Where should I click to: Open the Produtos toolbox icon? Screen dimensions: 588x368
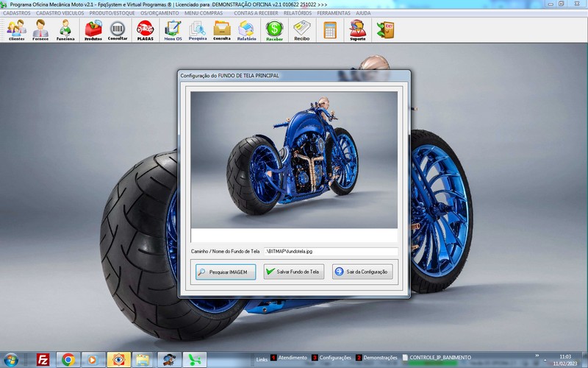(x=93, y=30)
